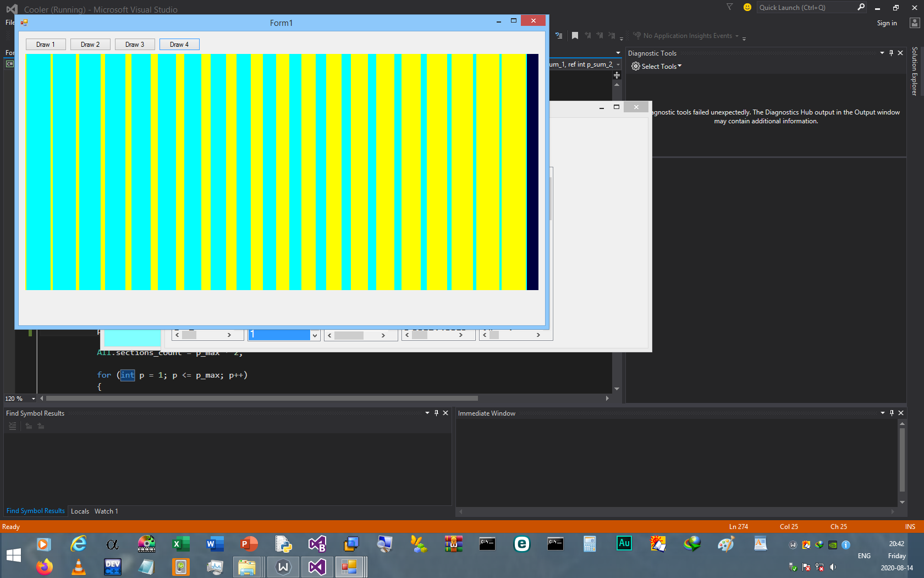Screen dimensions: 924x578
Task: Click the ENG language indicator
Action: tap(864, 556)
